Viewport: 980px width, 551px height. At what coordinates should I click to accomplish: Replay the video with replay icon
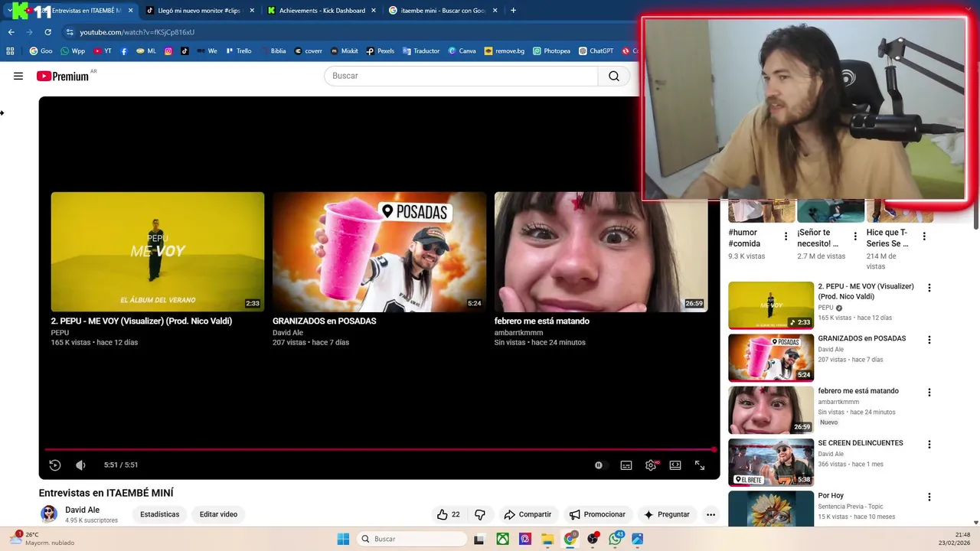click(55, 465)
